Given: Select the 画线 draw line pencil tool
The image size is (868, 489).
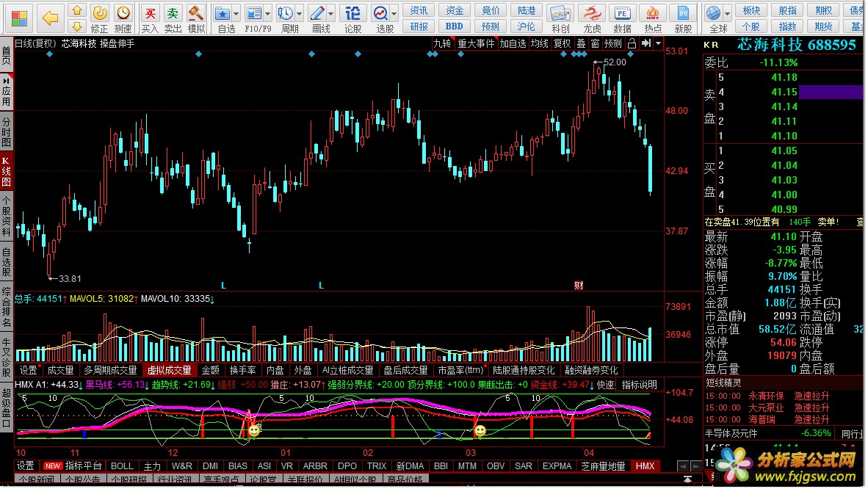Looking at the screenshot, I should pyautogui.click(x=317, y=14).
